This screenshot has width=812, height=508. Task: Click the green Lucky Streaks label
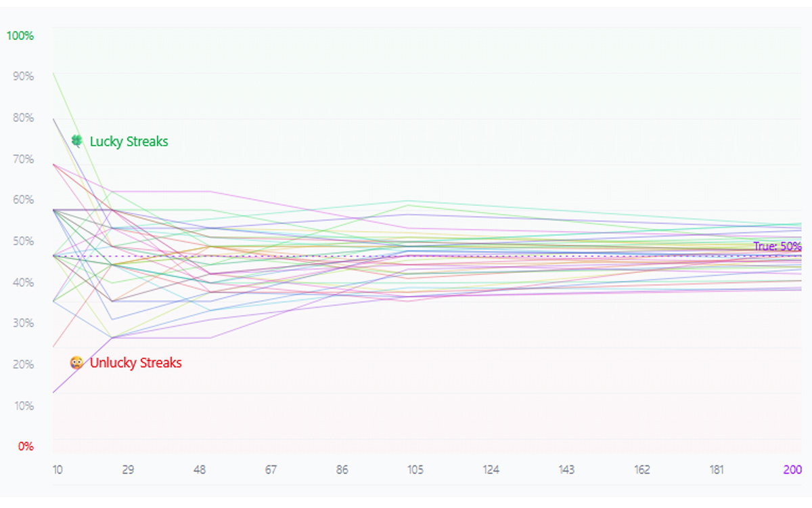coord(129,142)
